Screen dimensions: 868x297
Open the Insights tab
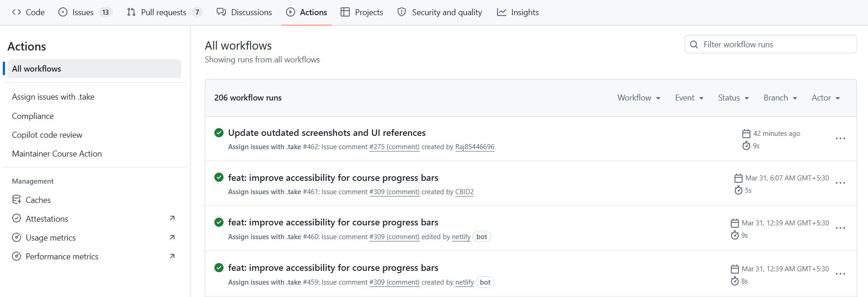(x=518, y=12)
